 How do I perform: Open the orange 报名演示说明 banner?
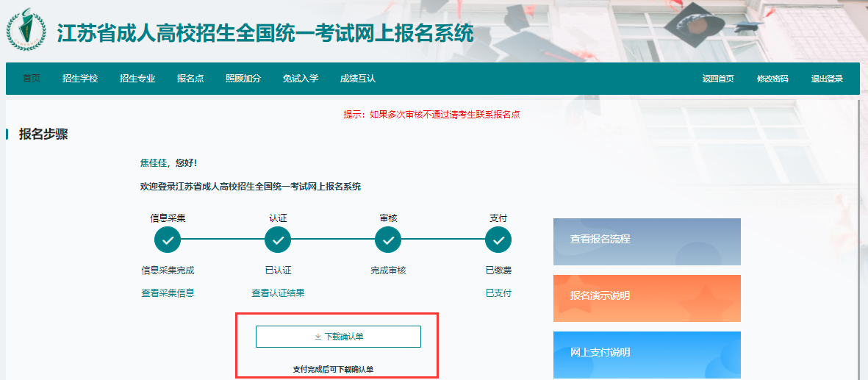tap(647, 298)
